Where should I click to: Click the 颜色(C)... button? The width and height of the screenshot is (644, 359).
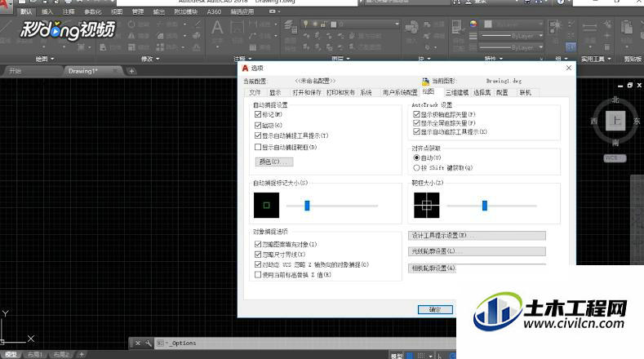click(274, 162)
